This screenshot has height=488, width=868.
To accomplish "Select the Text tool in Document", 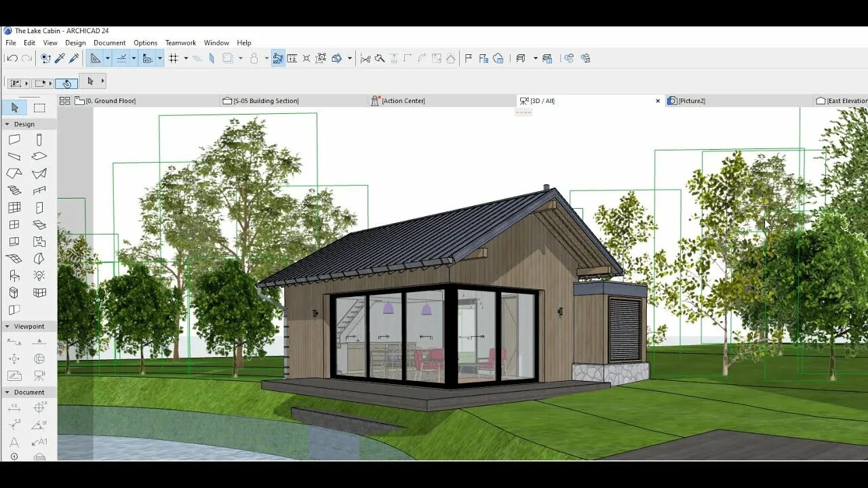I will coord(14,442).
